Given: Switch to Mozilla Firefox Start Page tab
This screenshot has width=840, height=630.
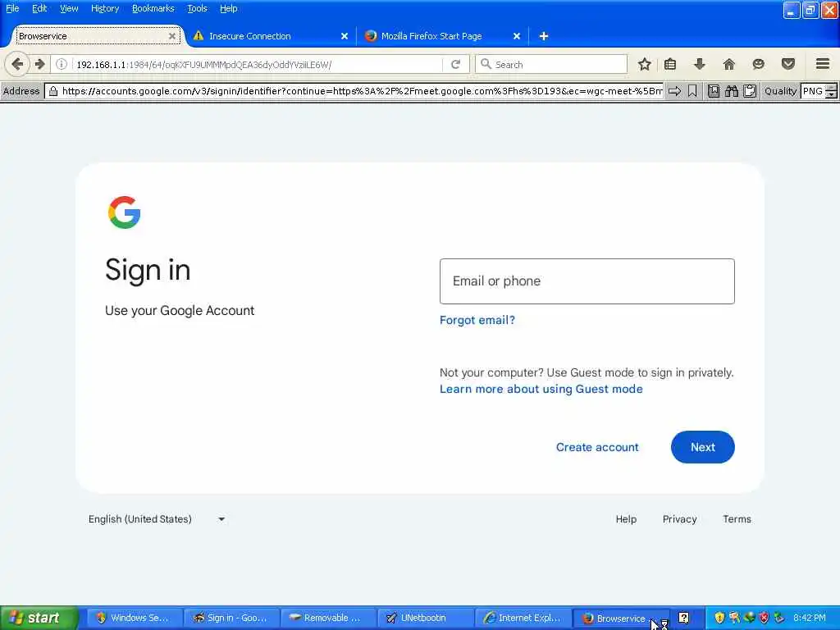Looking at the screenshot, I should [x=442, y=36].
